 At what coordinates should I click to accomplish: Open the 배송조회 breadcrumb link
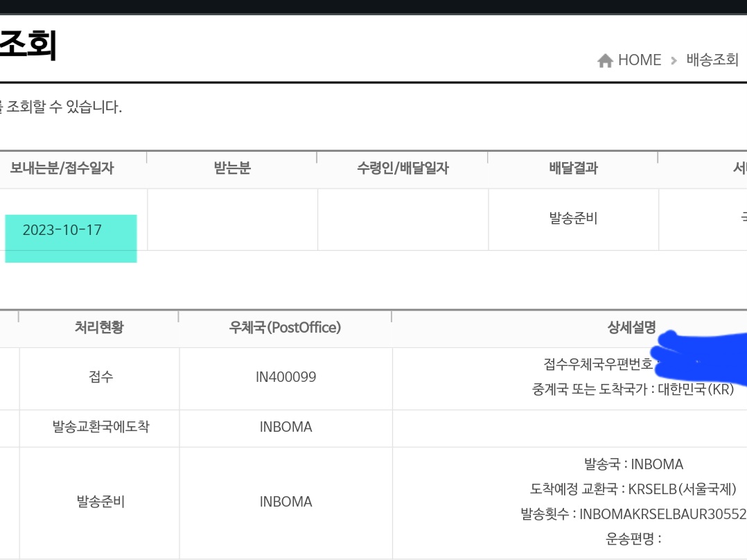[712, 60]
